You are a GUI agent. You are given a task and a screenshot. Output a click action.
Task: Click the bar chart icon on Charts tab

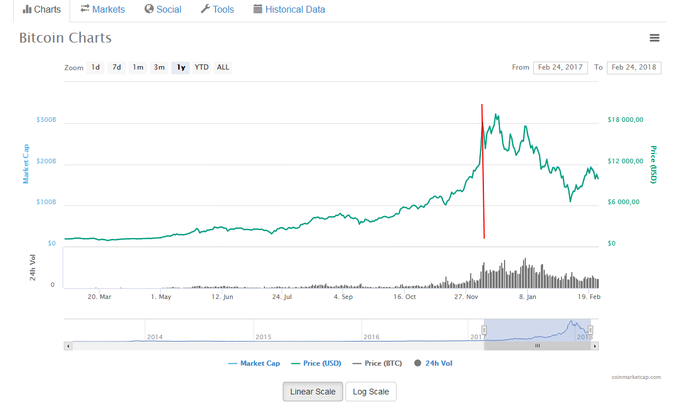[x=27, y=9]
